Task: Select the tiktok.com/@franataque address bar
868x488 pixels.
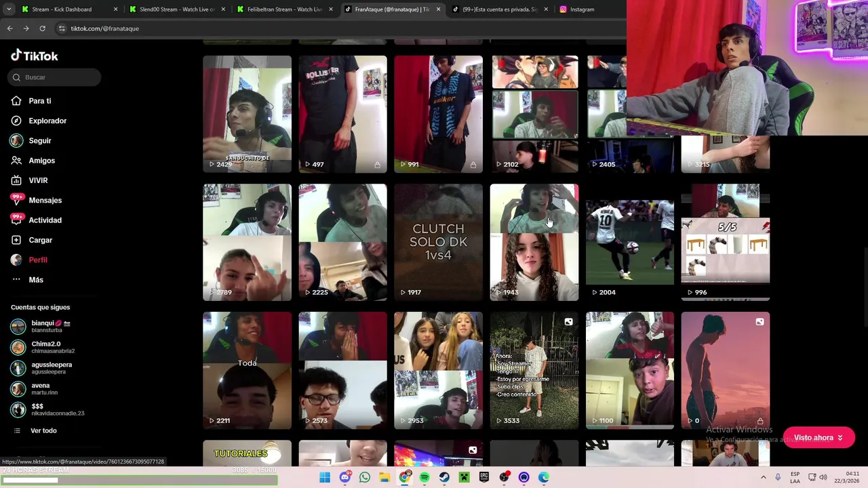Action: tap(104, 28)
